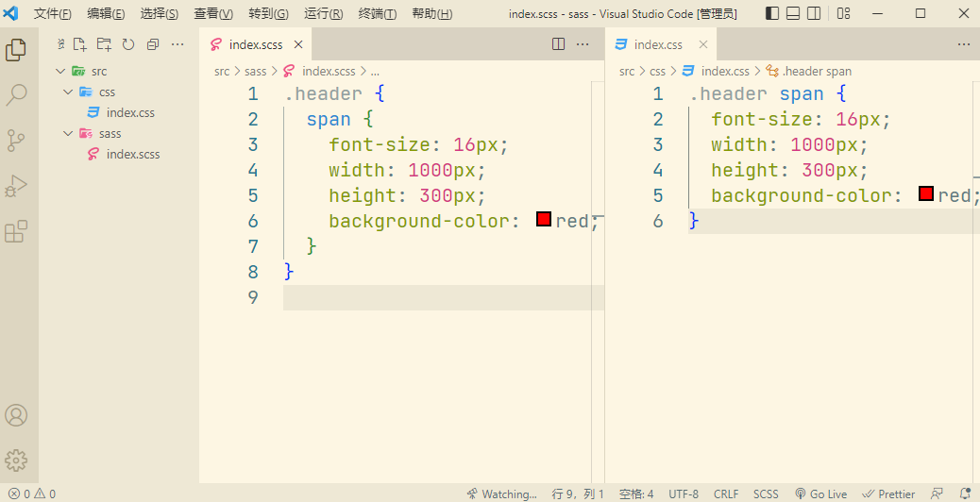This screenshot has height=502, width=980.
Task: Open the 终端(T) menu
Action: [x=378, y=14]
